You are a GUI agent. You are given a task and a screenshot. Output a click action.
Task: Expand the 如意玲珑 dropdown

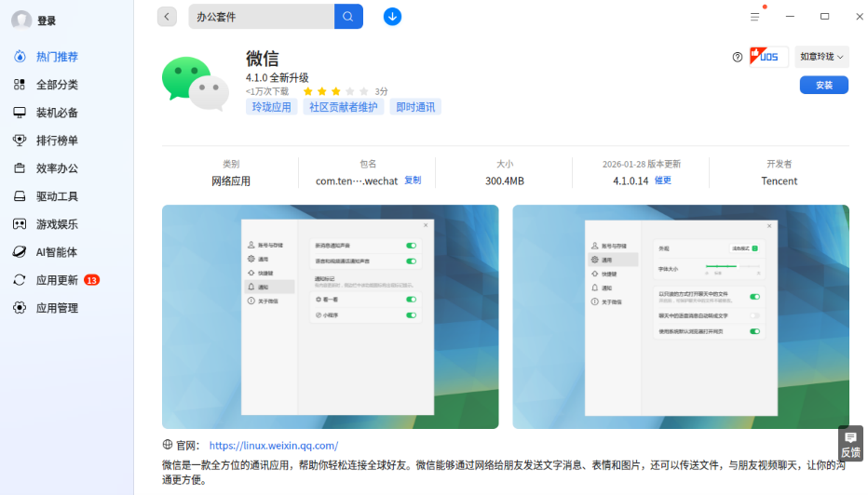pos(821,57)
